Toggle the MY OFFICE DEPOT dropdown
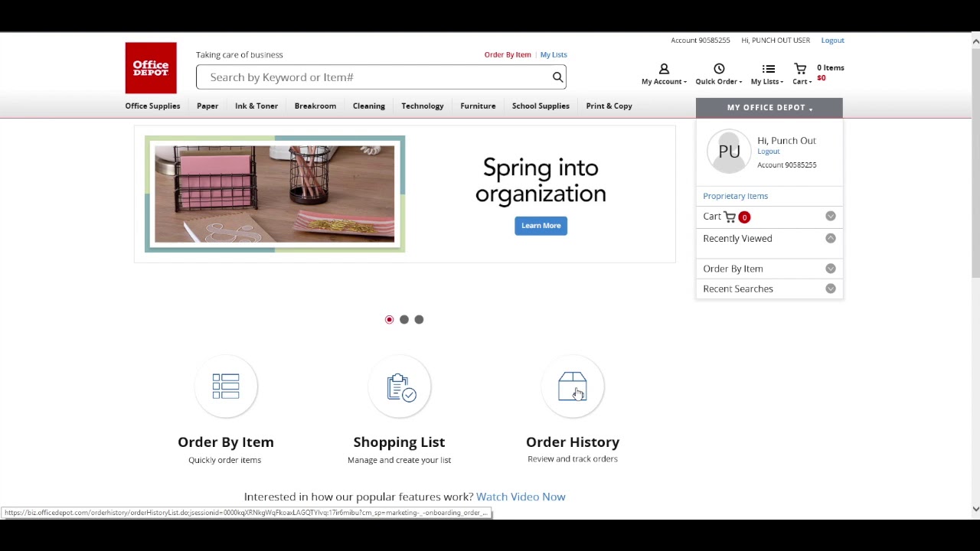 pyautogui.click(x=769, y=108)
